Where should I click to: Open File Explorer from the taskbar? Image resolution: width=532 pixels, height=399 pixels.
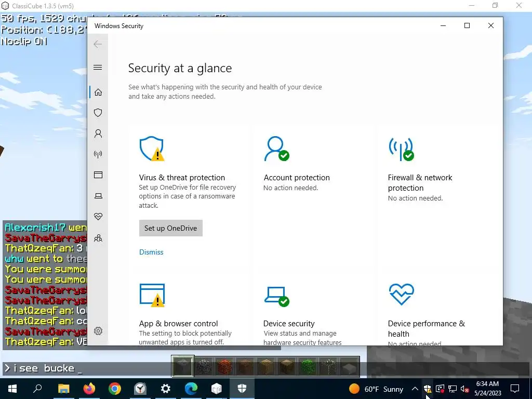pyautogui.click(x=63, y=389)
